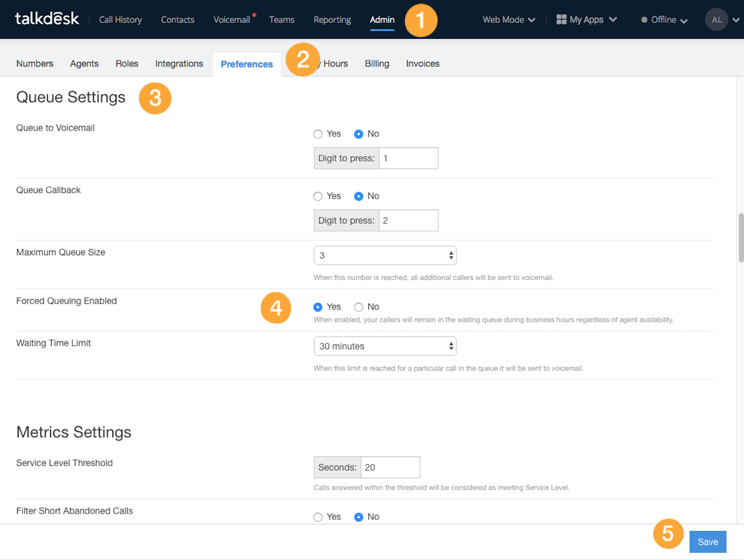This screenshot has width=744, height=560.
Task: Select Yes for Filter Short Abandoned Calls
Action: coord(318,516)
